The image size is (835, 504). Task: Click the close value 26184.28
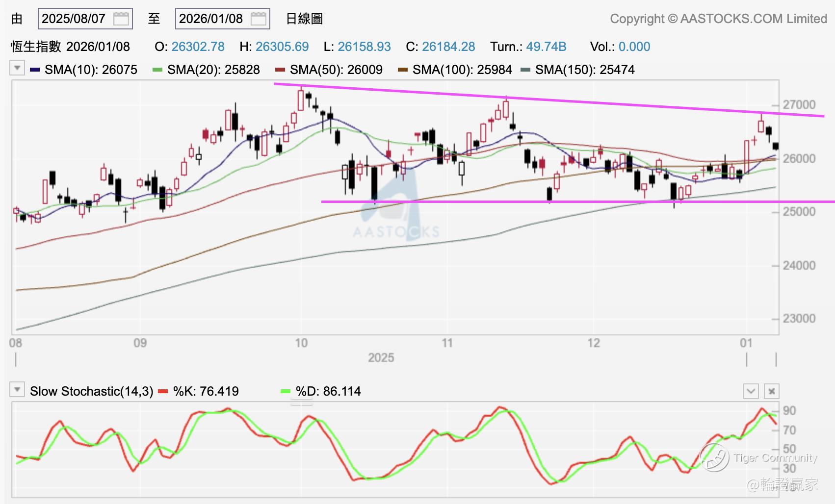click(x=448, y=47)
